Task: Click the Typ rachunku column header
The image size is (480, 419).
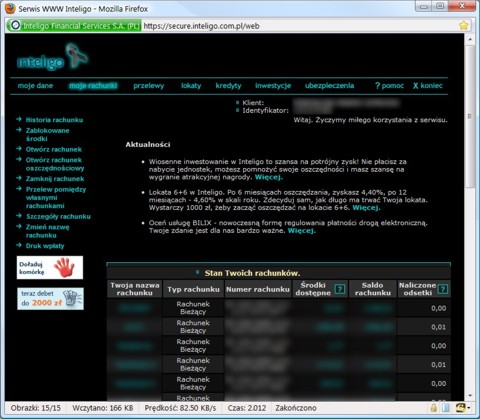Action: pos(193,289)
